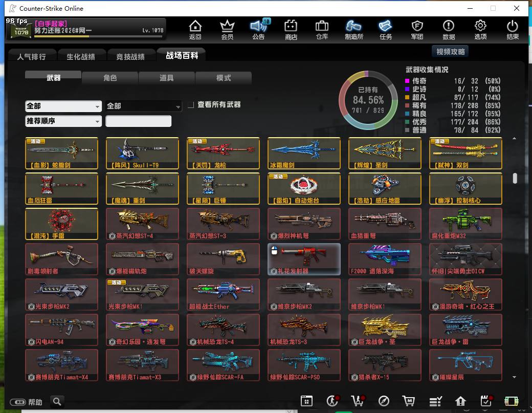532x413 pixels.
Task: Open the 选项 settings gear icon
Action: point(480,29)
